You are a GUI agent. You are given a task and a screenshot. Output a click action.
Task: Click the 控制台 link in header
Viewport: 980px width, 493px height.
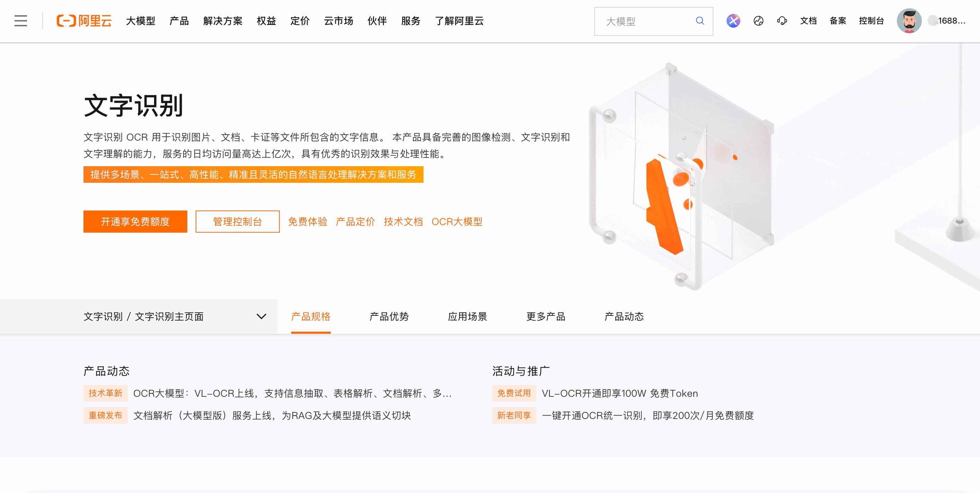[x=871, y=21]
